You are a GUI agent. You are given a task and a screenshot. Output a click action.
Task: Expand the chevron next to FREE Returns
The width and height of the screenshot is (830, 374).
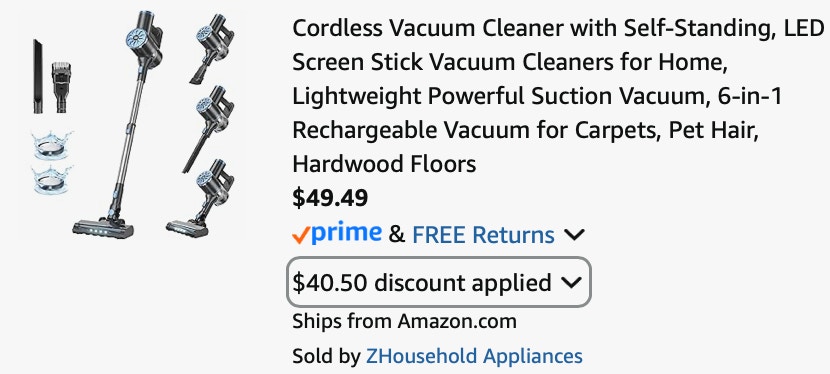tap(574, 234)
